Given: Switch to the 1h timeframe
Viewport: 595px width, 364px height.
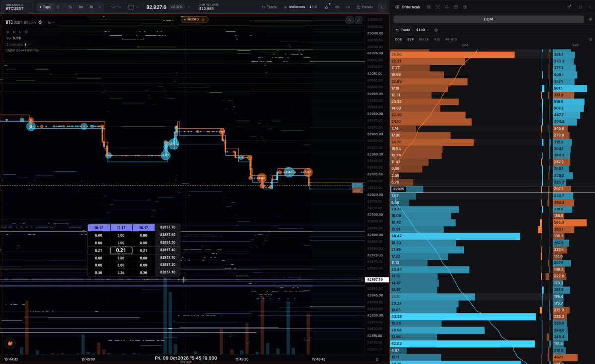Looking at the screenshot, I should click(x=91, y=7).
